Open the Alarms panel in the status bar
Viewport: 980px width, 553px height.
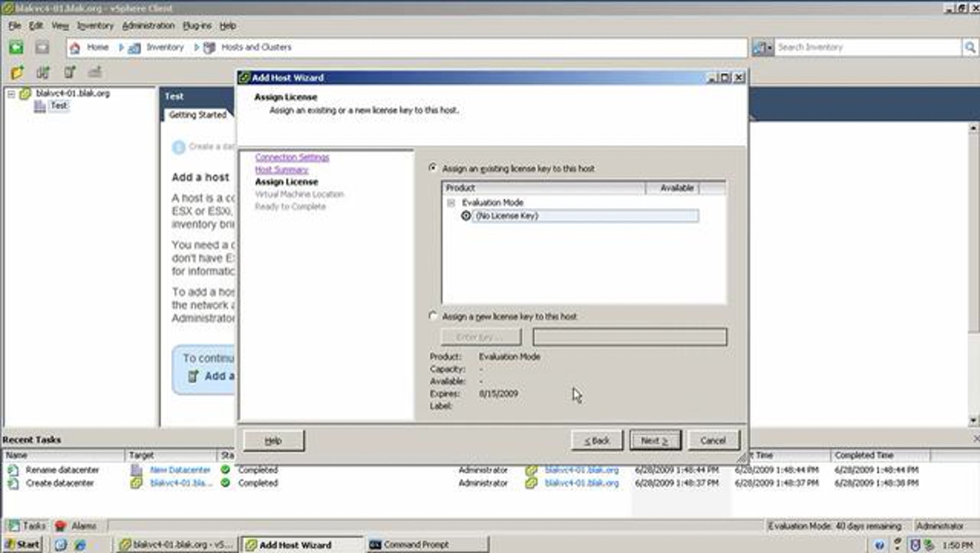[76, 526]
